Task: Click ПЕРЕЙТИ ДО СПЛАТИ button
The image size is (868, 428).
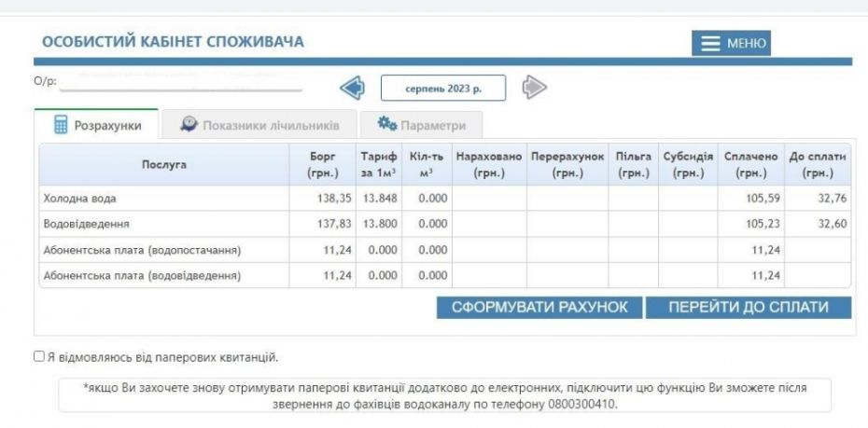Action: [749, 308]
